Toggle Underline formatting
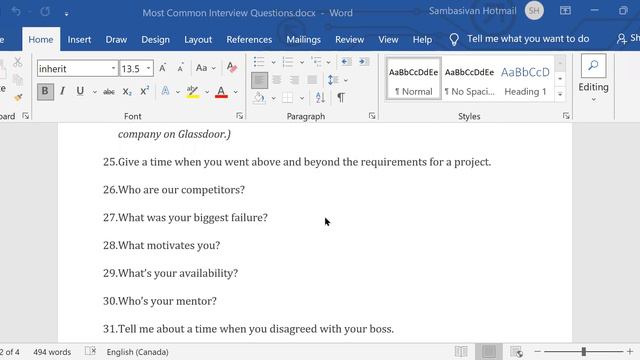The height and width of the screenshot is (360, 640). [80, 91]
